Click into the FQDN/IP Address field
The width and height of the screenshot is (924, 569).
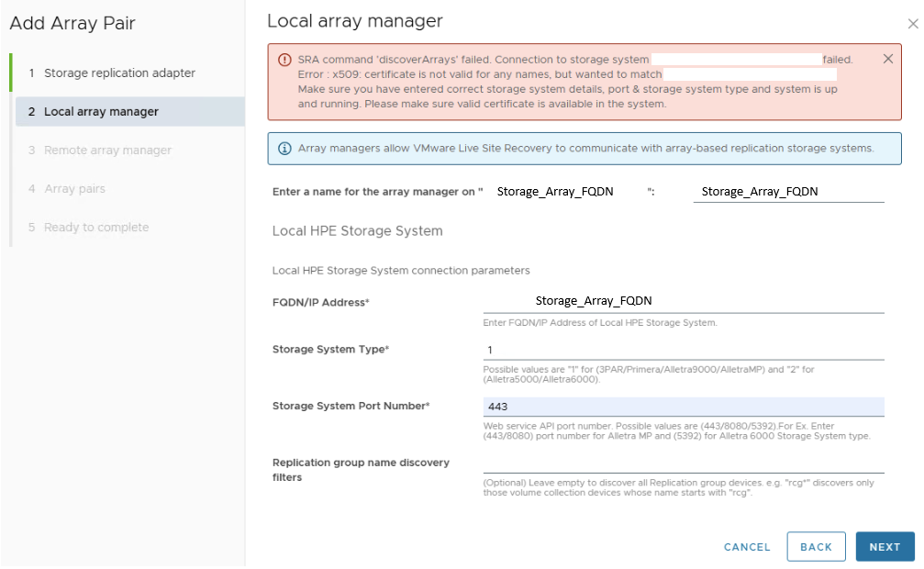point(683,302)
